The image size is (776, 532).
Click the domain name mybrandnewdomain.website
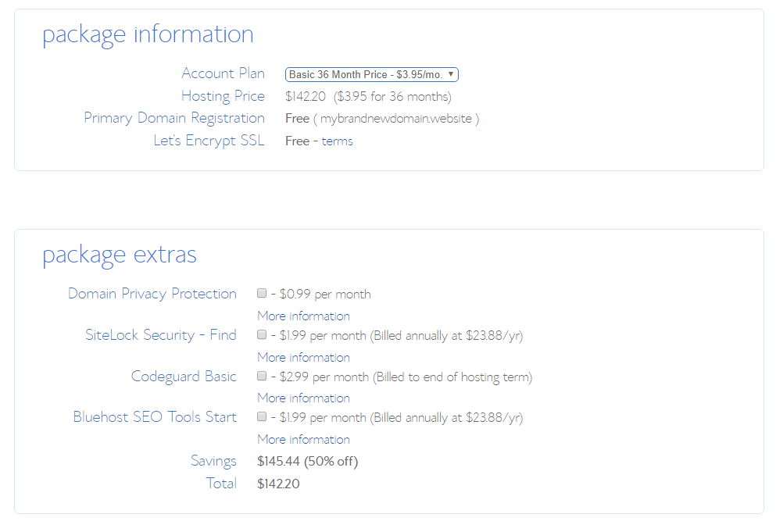(396, 119)
